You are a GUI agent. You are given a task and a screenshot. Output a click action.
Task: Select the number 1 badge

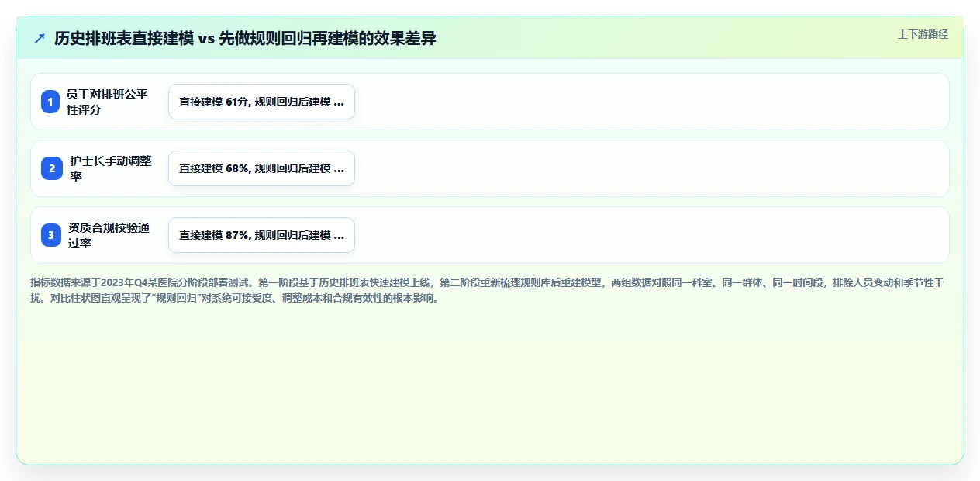pyautogui.click(x=50, y=102)
